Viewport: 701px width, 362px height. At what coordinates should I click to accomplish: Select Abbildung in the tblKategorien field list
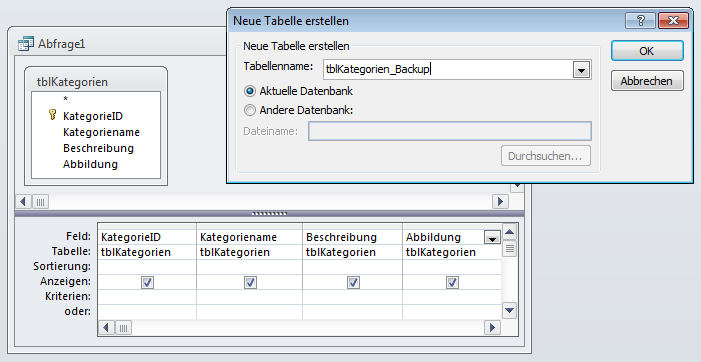90,164
